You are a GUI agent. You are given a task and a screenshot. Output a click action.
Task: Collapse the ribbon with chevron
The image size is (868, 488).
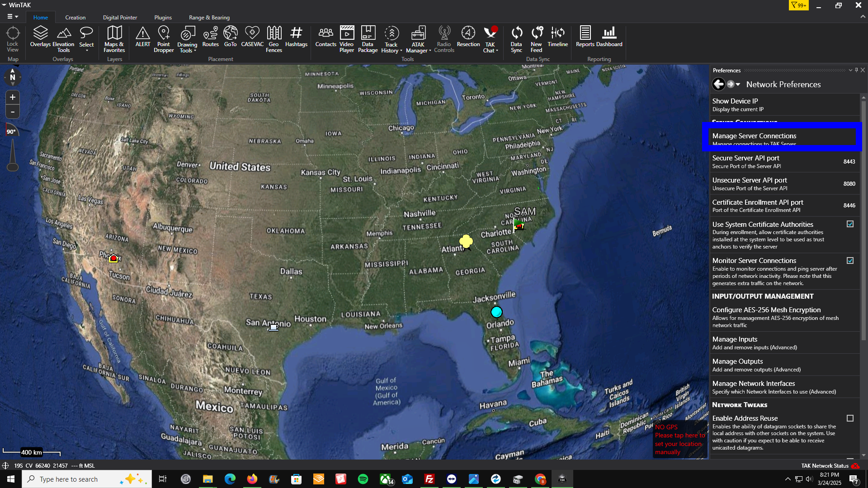point(863,16)
